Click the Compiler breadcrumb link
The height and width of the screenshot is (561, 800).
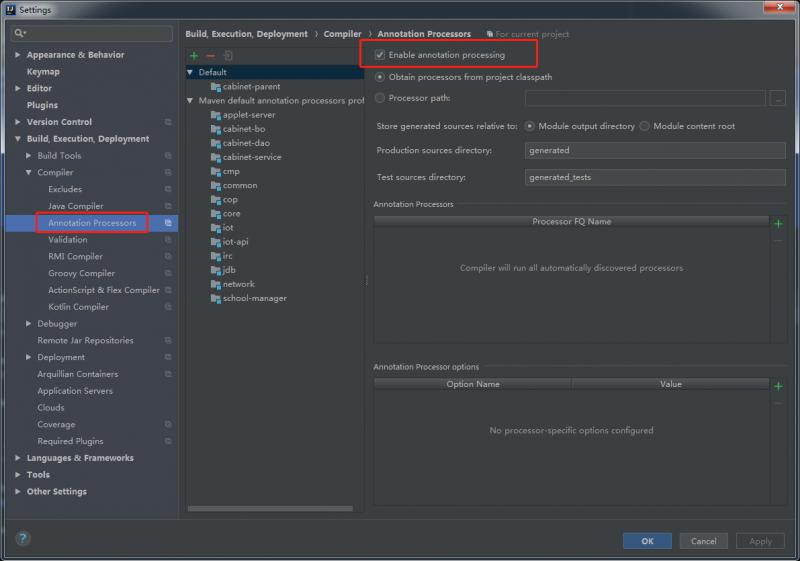342,34
